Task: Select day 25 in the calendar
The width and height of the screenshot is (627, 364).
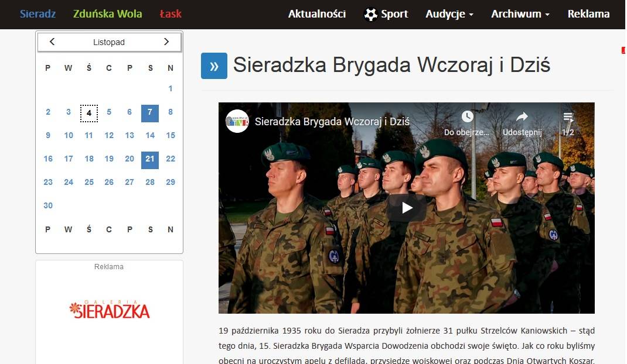Action: pyautogui.click(x=88, y=182)
